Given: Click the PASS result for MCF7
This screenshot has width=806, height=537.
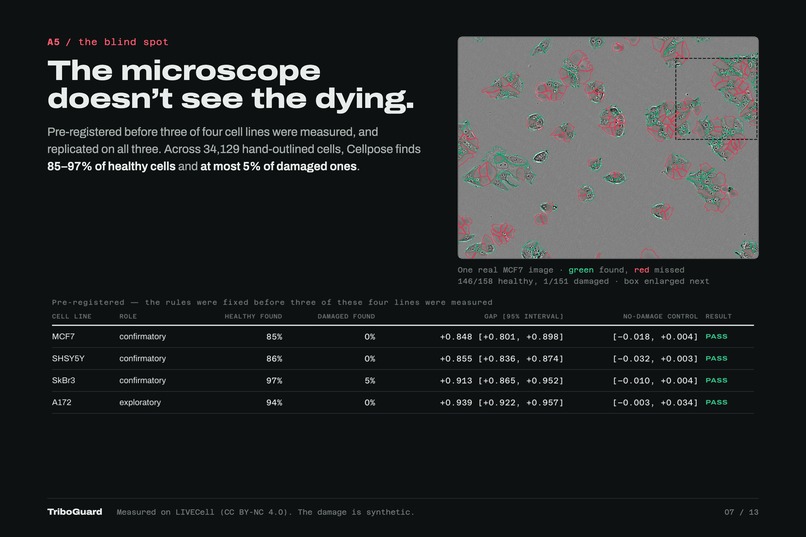Looking at the screenshot, I should 716,337.
